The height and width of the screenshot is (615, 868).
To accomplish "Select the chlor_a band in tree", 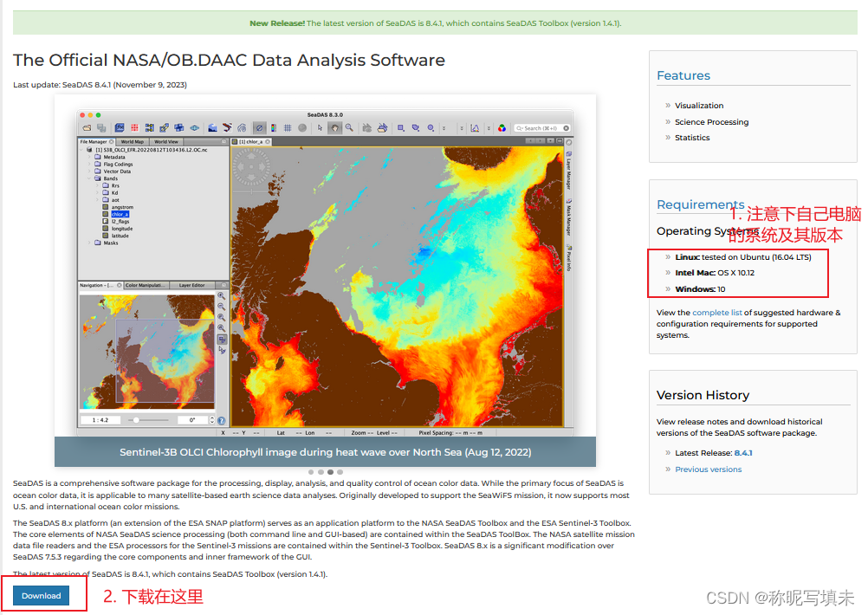I will (x=120, y=214).
